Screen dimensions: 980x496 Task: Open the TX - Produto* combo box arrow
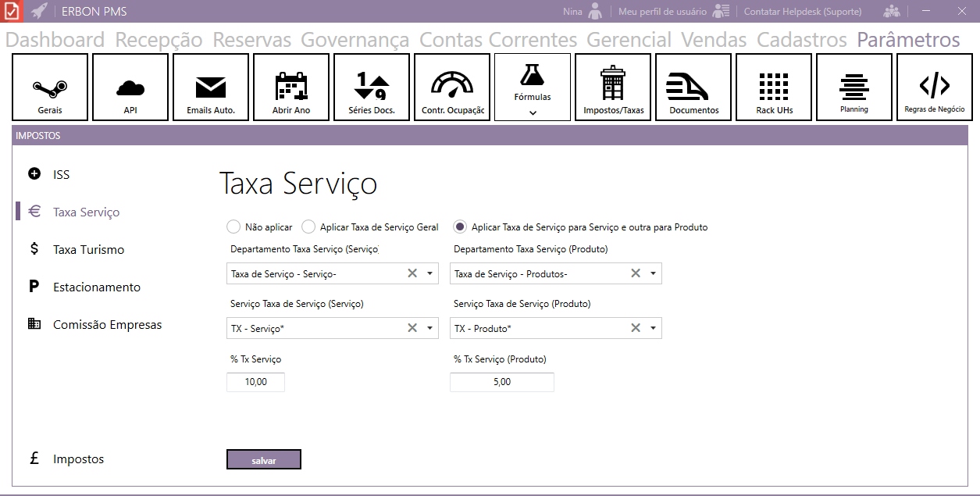(x=653, y=328)
